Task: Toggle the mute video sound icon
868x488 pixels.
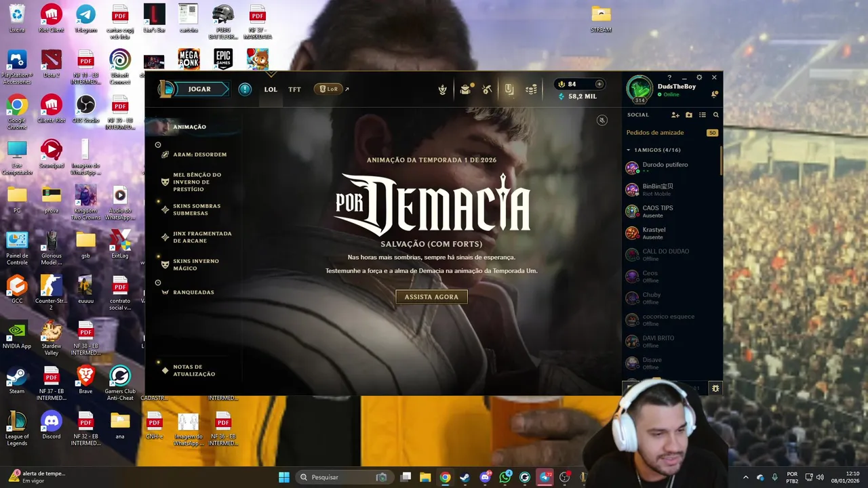Action: (x=601, y=120)
